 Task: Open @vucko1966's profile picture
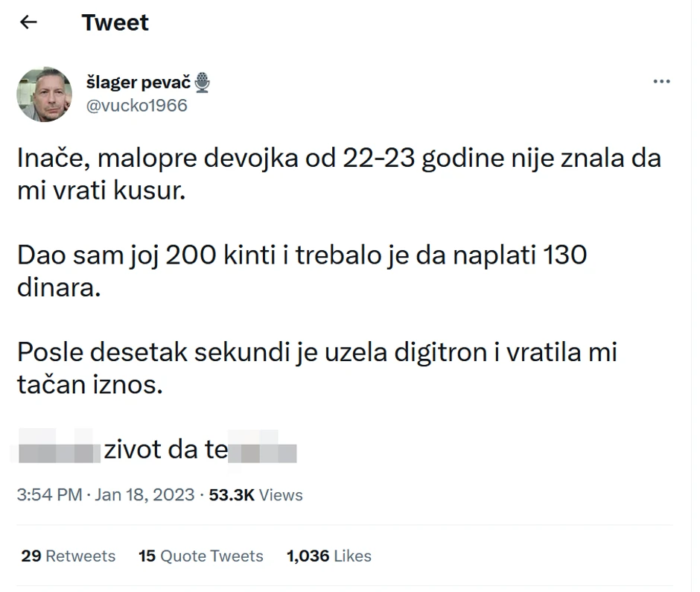[x=44, y=95]
